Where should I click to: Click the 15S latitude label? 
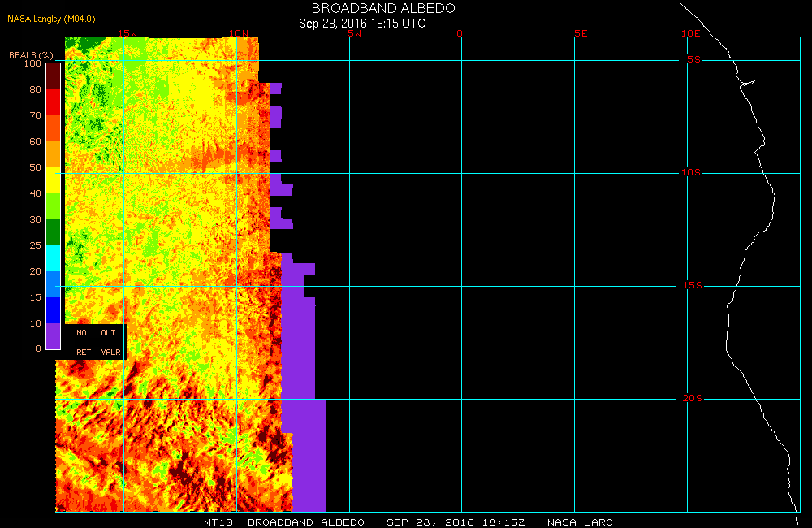pyautogui.click(x=693, y=285)
